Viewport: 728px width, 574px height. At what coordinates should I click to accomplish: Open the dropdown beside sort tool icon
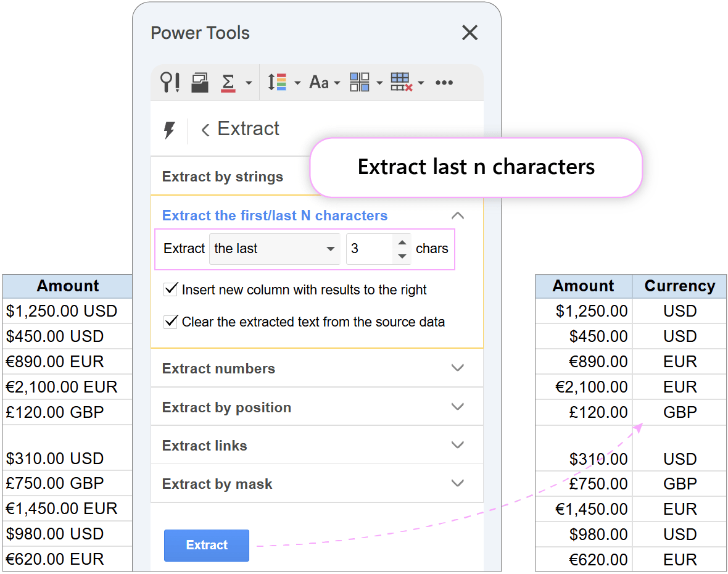click(297, 83)
